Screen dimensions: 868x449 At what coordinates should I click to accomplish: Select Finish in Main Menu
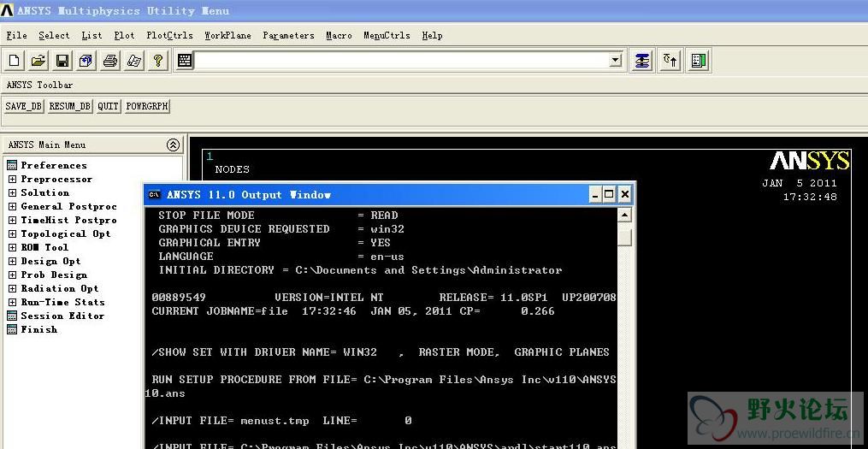click(x=38, y=329)
